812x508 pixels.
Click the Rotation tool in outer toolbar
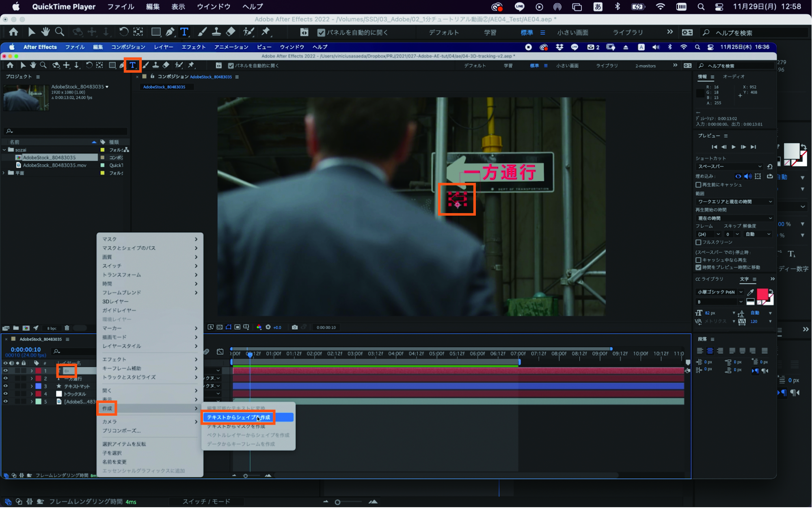[x=123, y=32]
